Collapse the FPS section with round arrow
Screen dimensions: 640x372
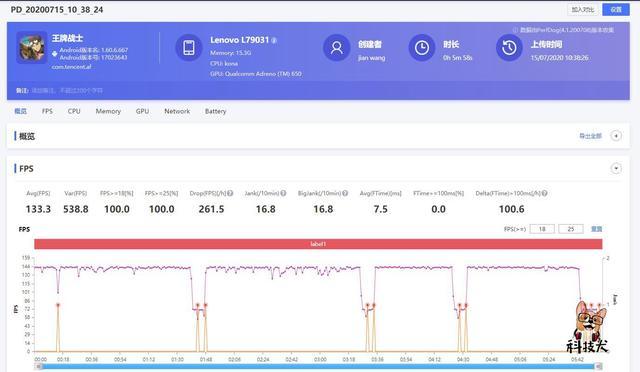point(616,168)
